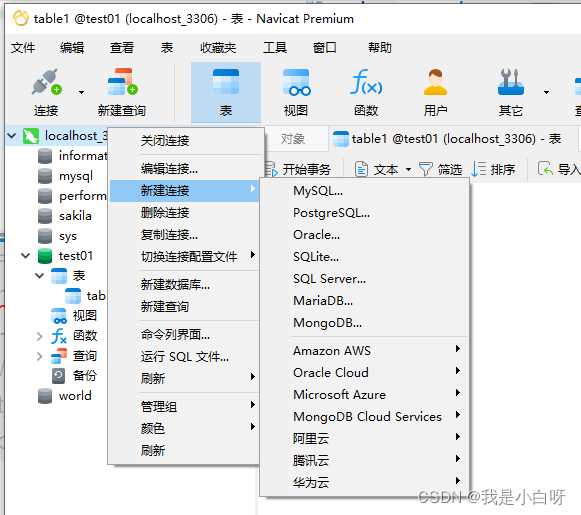Open the 编辑 menu

coord(72,47)
